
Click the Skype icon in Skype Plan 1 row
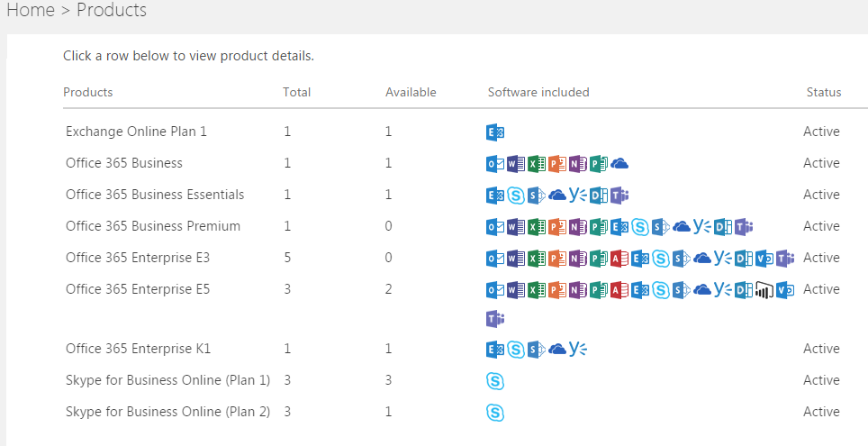pos(494,381)
